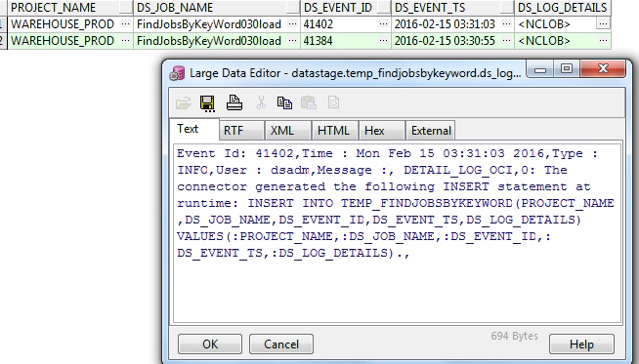Image resolution: width=639 pixels, height=364 pixels.
Task: Open ellipsis for NCLOB in row 41384
Action: click(x=603, y=41)
